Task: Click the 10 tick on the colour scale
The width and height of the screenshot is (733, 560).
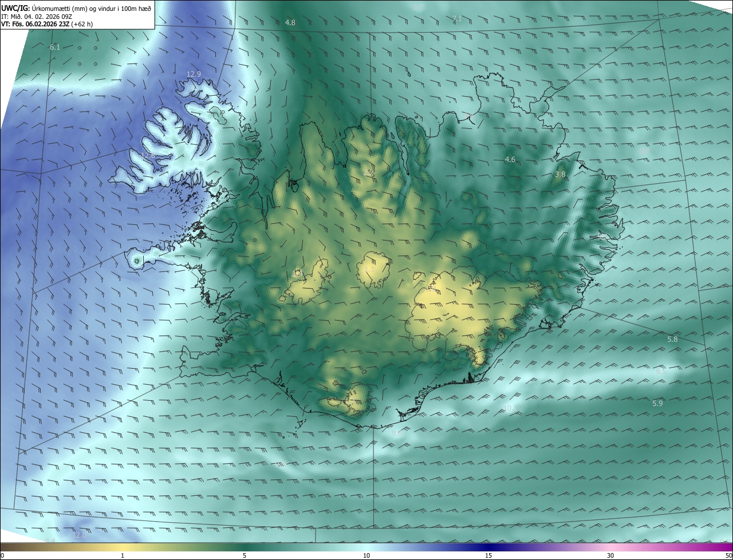Action: coord(366,555)
